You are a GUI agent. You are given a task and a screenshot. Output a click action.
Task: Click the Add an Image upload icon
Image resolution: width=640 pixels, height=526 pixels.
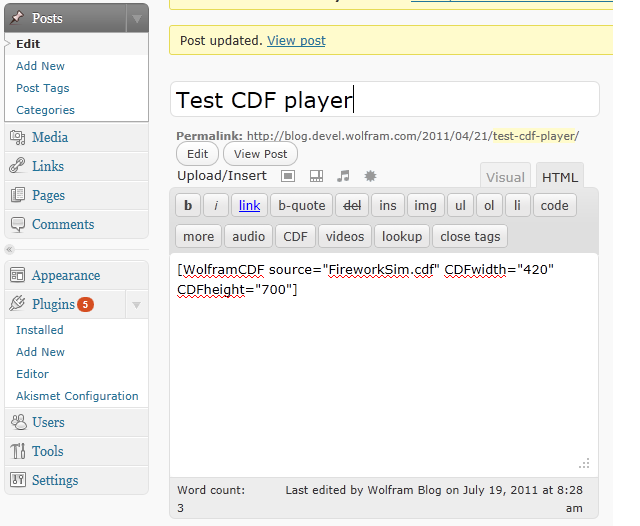click(288, 176)
